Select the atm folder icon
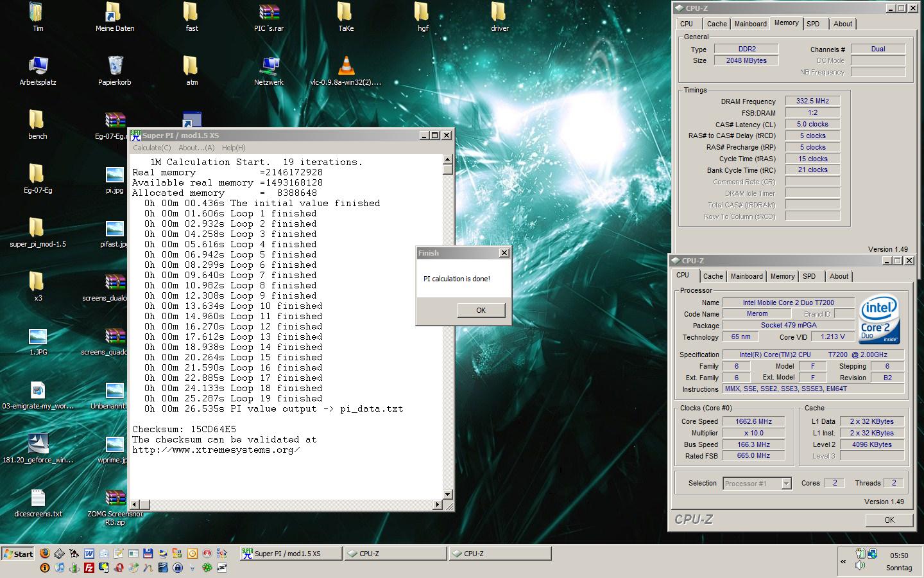Viewport: 924px width, 578px height. (x=192, y=71)
